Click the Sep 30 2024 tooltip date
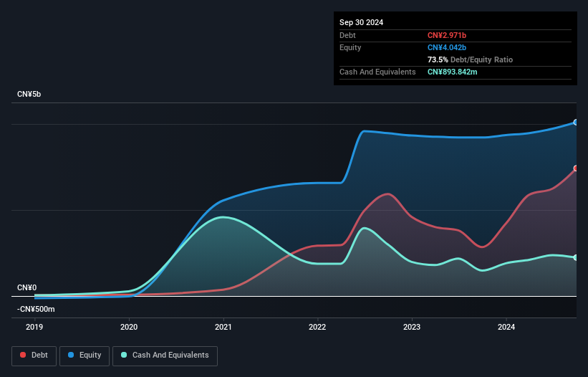Image resolution: width=588 pixels, height=377 pixels. point(361,22)
